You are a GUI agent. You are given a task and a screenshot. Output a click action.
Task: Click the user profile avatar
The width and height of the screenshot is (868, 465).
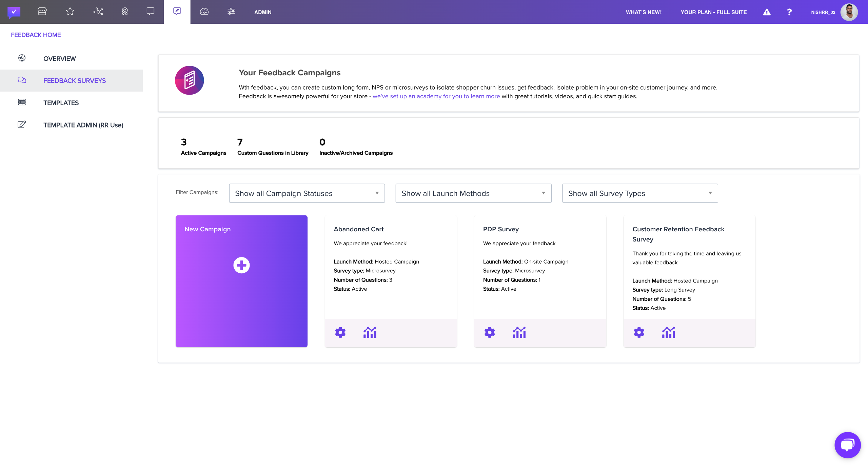point(849,12)
